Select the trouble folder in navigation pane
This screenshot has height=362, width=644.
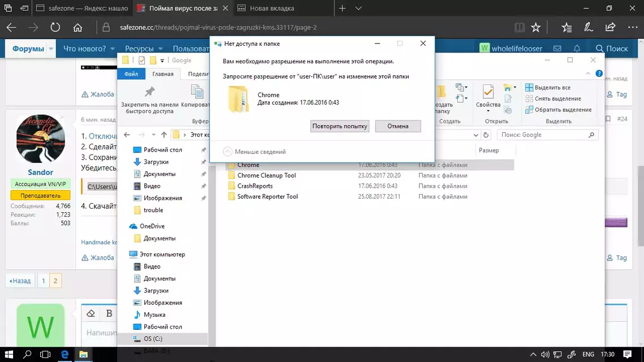tap(153, 210)
